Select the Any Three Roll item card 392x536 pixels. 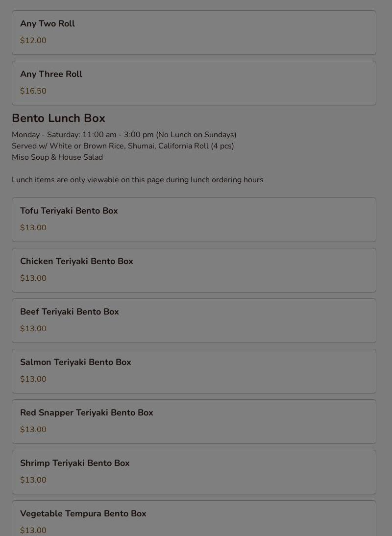tap(194, 83)
